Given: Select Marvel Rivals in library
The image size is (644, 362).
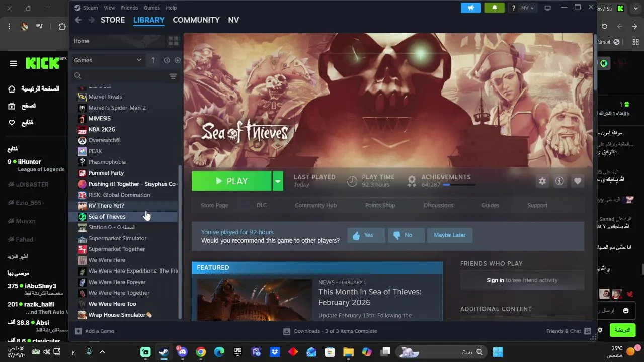Looking at the screenshot, I should pyautogui.click(x=105, y=97).
